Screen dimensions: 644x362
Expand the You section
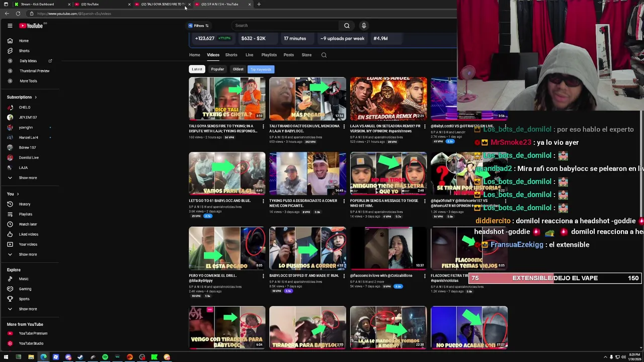(x=13, y=194)
